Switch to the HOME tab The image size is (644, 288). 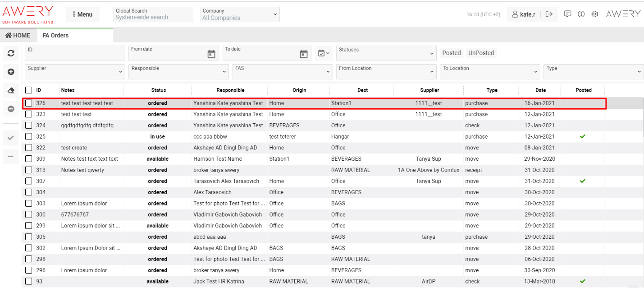[x=18, y=35]
